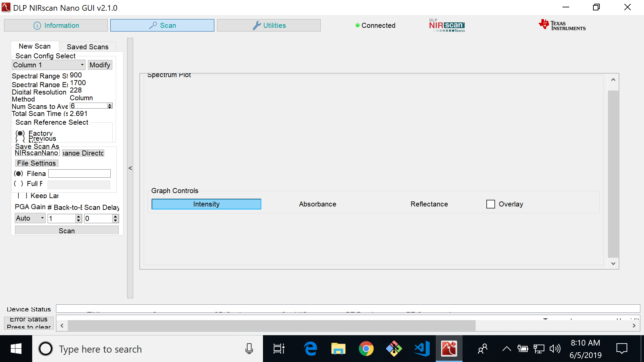Click the taskbar search box
The height and width of the screenshot is (362, 644).
[148, 349]
